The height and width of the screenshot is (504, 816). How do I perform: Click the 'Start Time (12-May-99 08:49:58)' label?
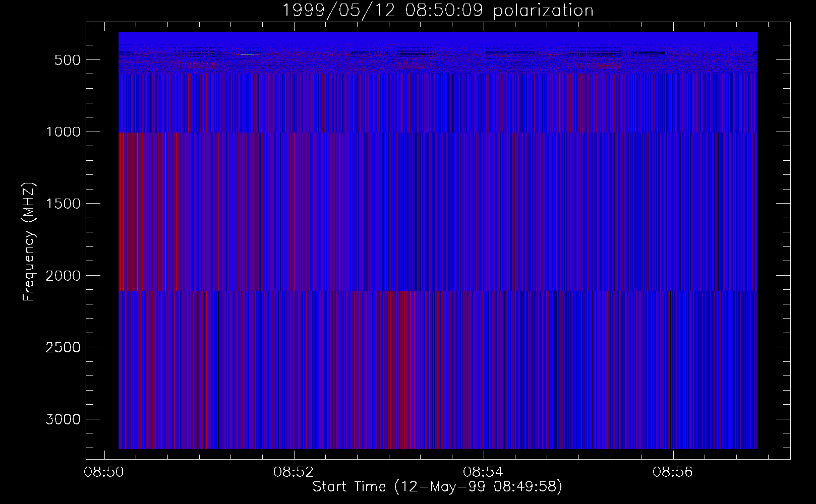[437, 487]
